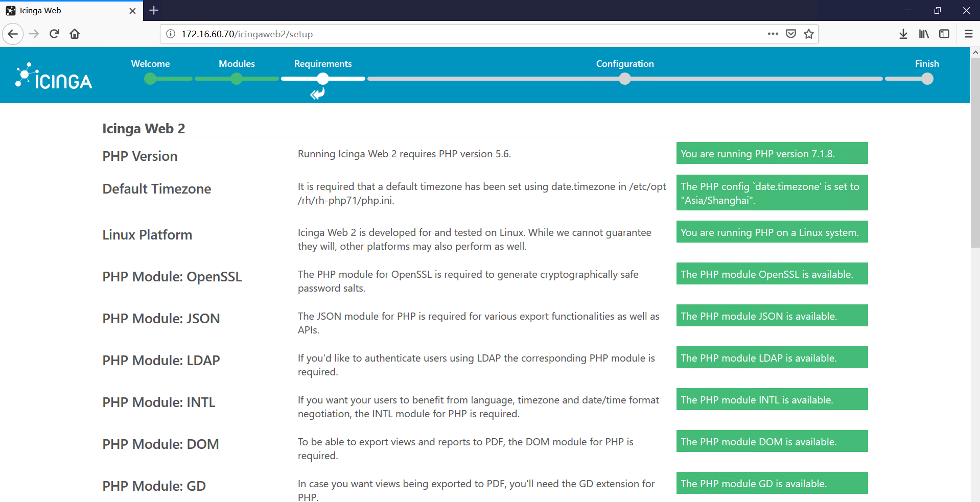
Task: Click the Welcome step progress dot
Action: (x=150, y=79)
